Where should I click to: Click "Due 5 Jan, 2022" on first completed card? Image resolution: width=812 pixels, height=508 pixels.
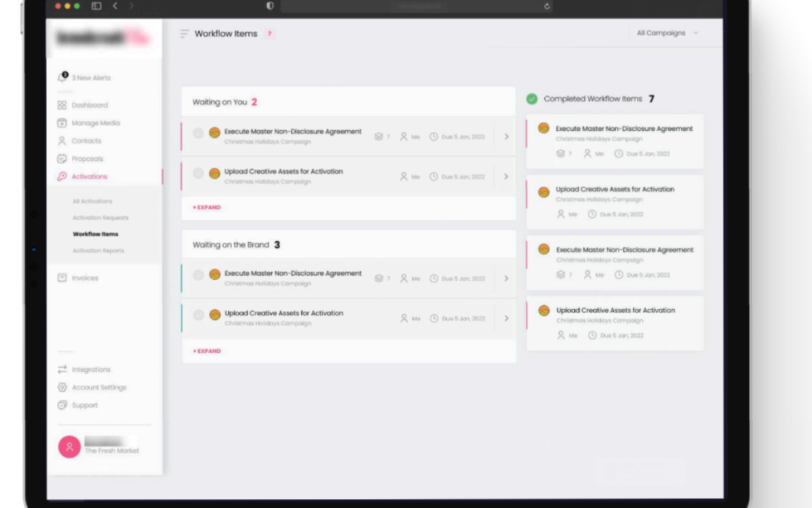click(648, 153)
